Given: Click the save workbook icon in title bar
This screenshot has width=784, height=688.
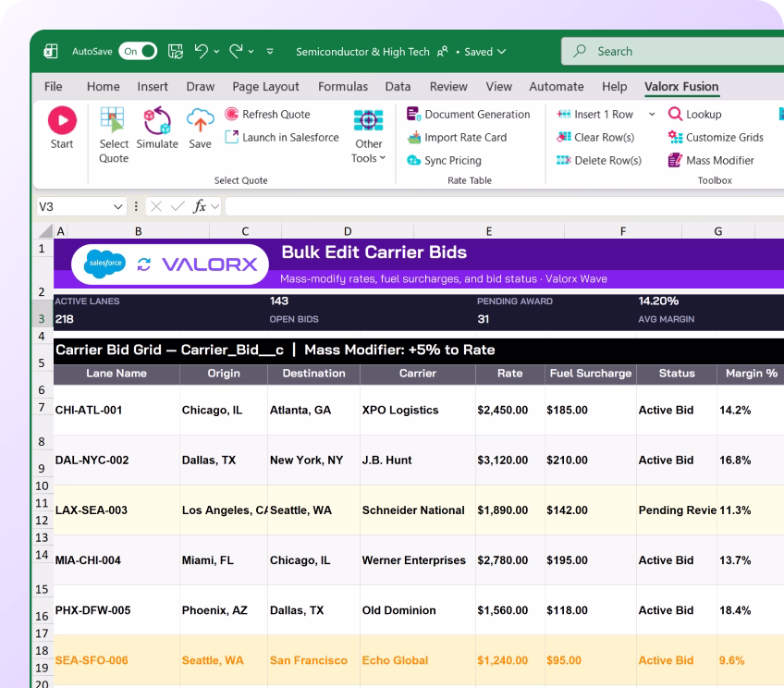Looking at the screenshot, I should [x=175, y=51].
